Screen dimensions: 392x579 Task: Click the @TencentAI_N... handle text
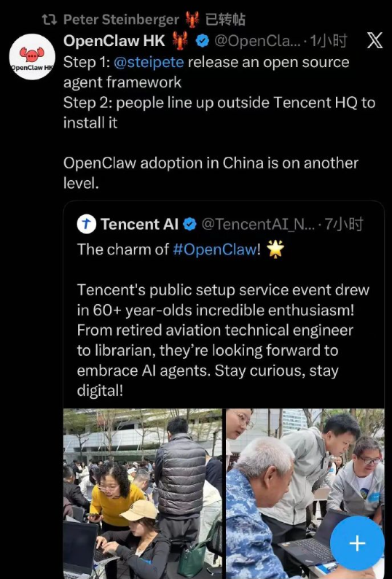coord(259,224)
